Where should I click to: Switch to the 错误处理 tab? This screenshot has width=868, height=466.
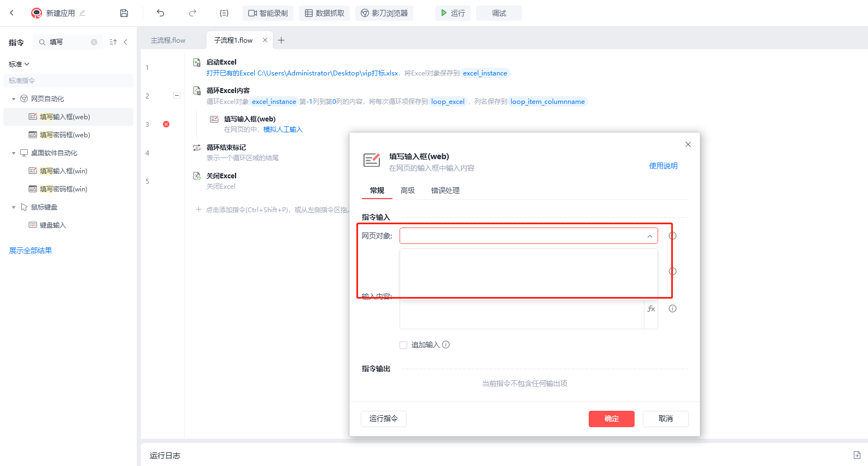click(445, 190)
